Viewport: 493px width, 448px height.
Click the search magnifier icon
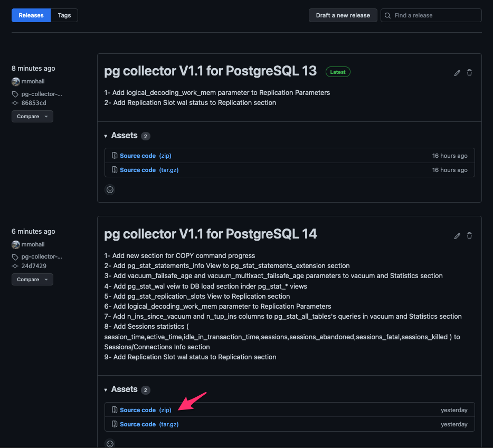coord(387,15)
